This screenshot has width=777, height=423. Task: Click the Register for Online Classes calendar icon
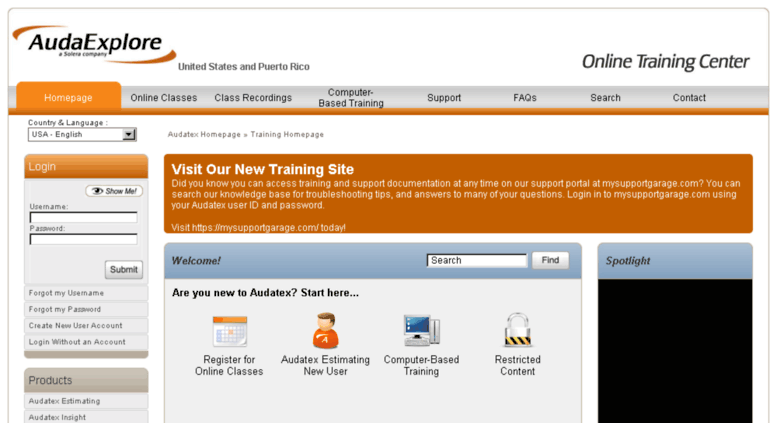coord(229,331)
